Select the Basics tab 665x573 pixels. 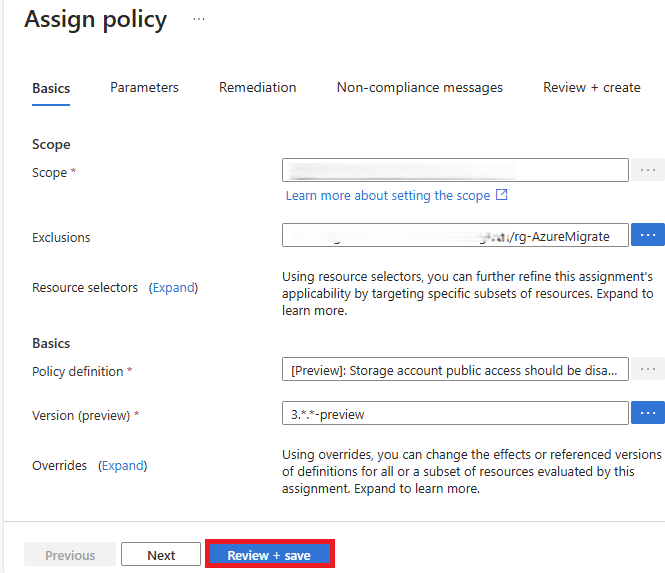51,88
